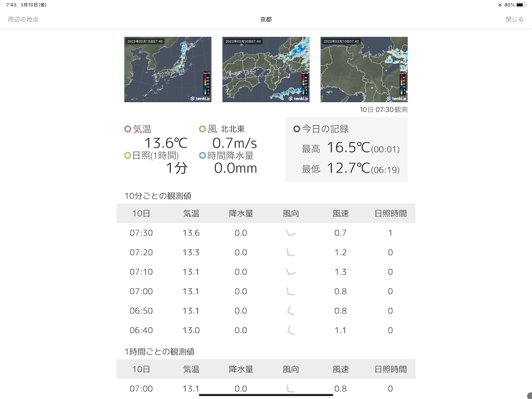Tap the 10分ごとの観測値 section heading
This screenshot has width=532, height=399.
(158, 196)
